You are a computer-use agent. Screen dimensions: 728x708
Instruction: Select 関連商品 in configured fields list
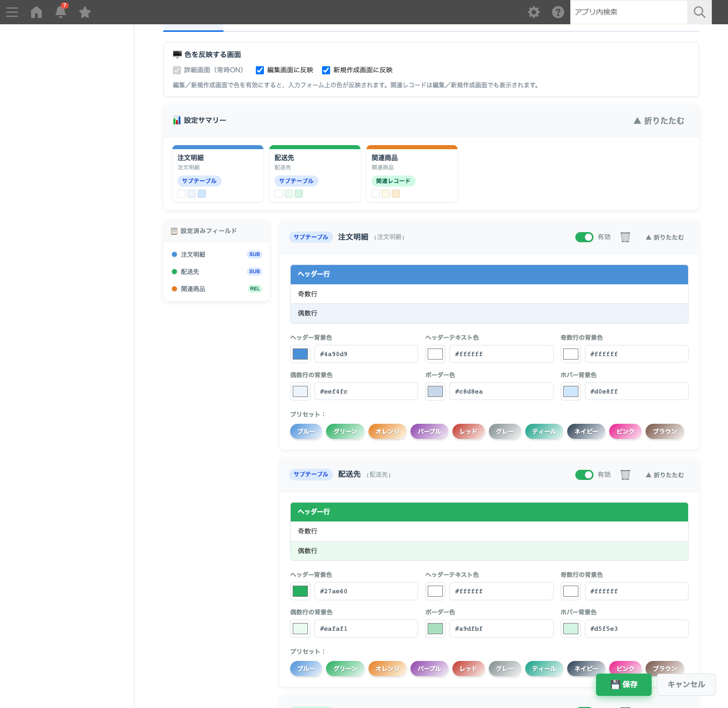click(x=216, y=289)
